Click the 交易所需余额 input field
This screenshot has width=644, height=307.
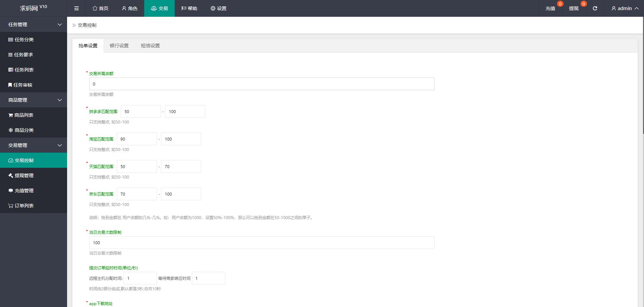pyautogui.click(x=262, y=84)
